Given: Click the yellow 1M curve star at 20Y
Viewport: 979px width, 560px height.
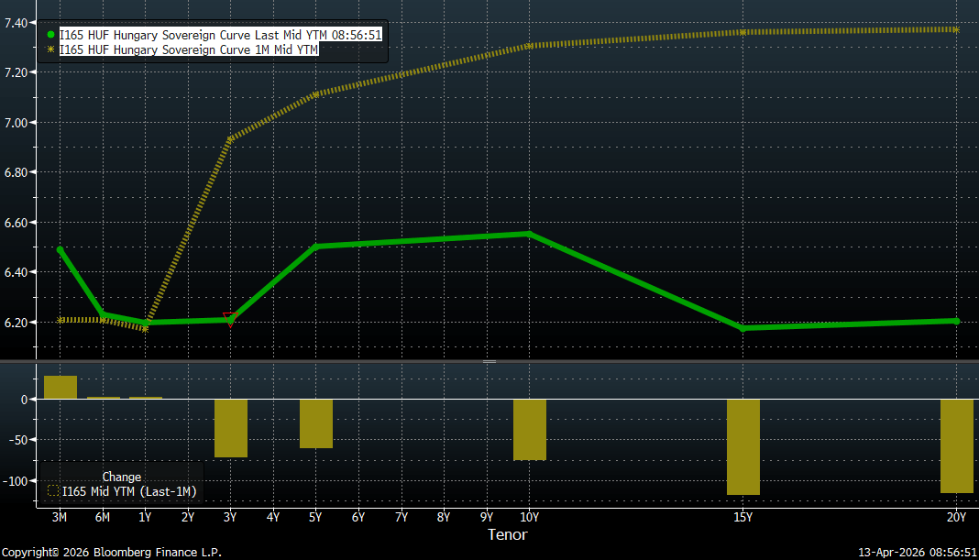Looking at the screenshot, I should point(956,29).
